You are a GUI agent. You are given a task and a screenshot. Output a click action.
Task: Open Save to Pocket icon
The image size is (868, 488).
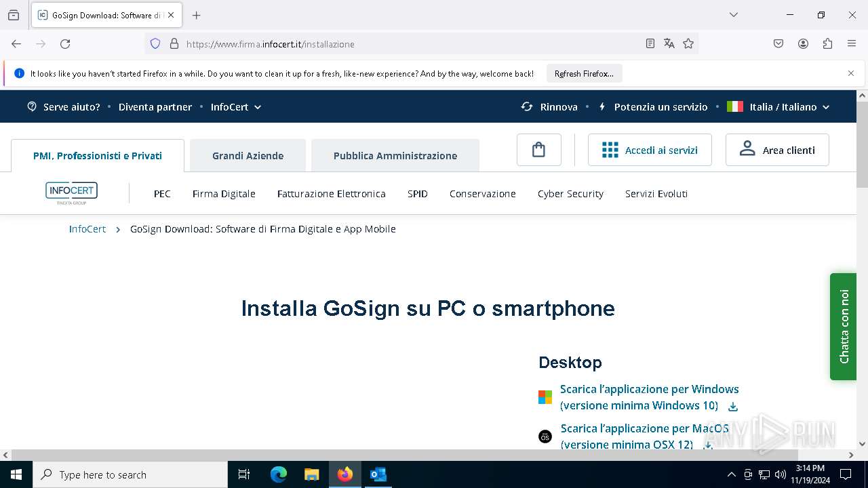[x=778, y=43]
